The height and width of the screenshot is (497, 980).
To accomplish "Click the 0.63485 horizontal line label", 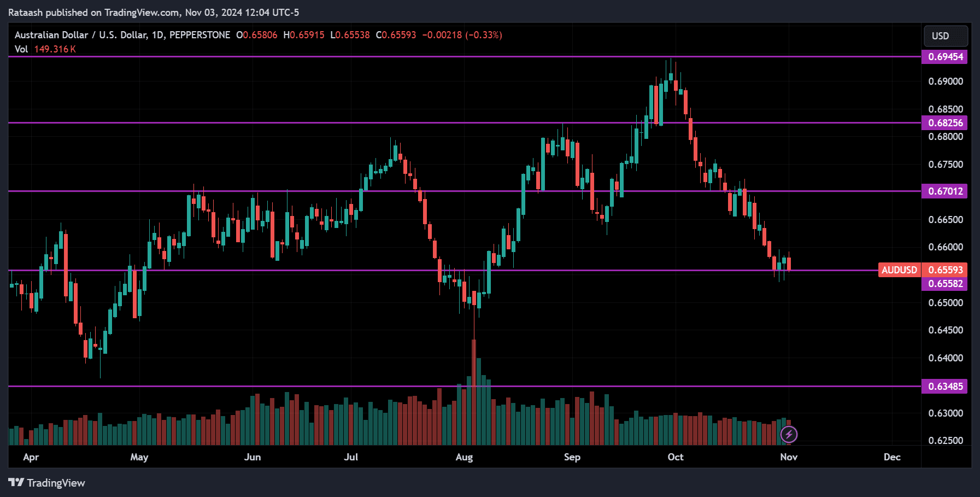I will pos(944,387).
